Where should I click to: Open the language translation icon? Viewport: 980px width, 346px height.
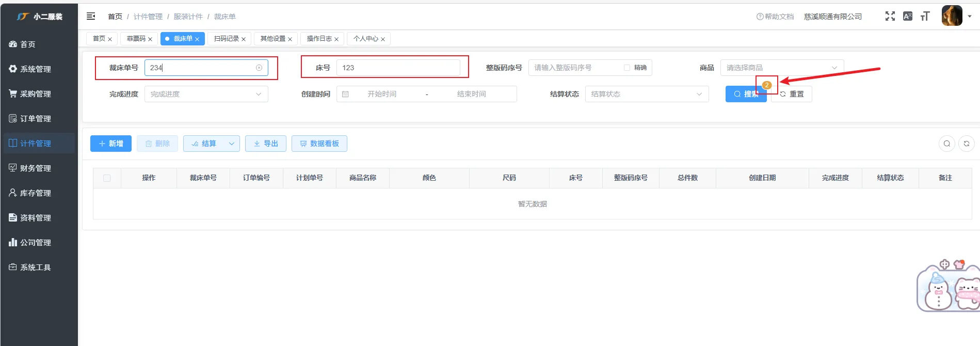click(x=908, y=17)
